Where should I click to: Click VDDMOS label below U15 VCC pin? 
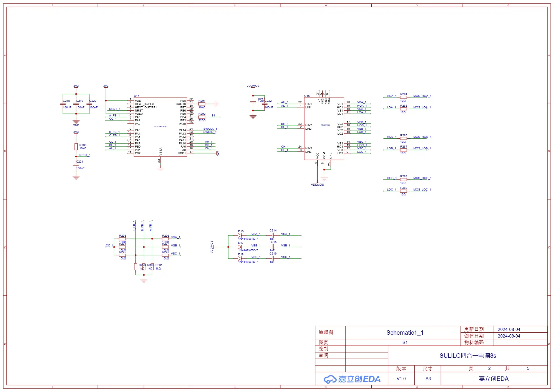(317, 185)
